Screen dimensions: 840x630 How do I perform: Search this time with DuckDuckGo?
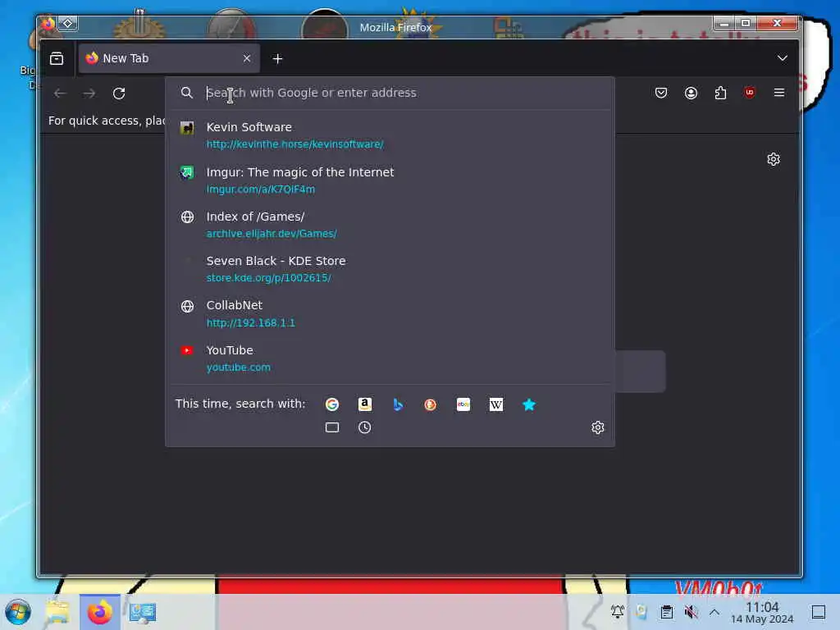point(430,404)
